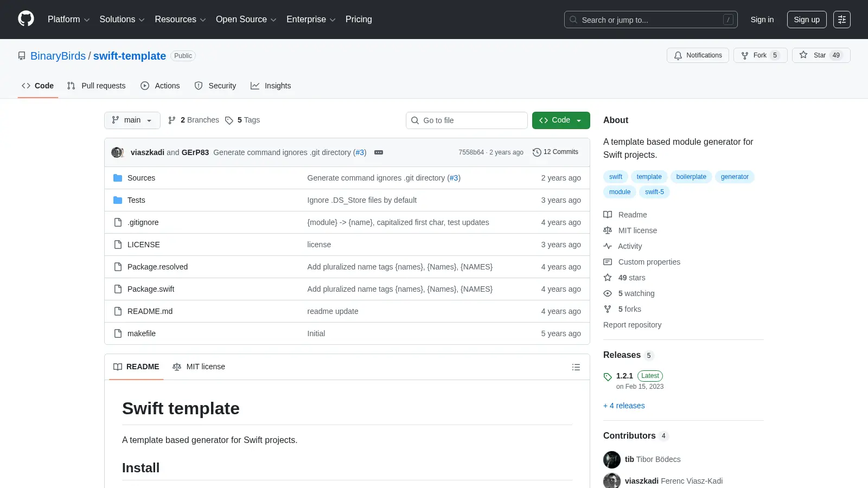
Task: Click the Go to file search field
Action: point(467,120)
